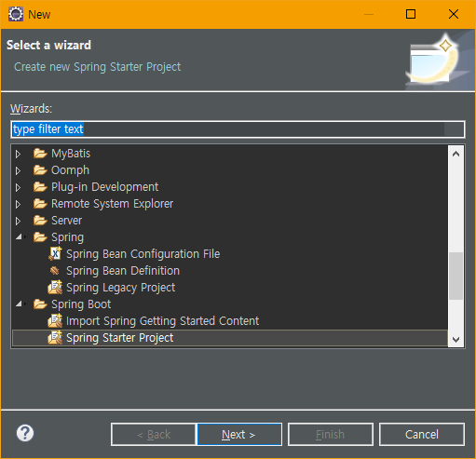The image size is (476, 459).
Task: Select the Plug-in Development category label
Action: point(104,187)
